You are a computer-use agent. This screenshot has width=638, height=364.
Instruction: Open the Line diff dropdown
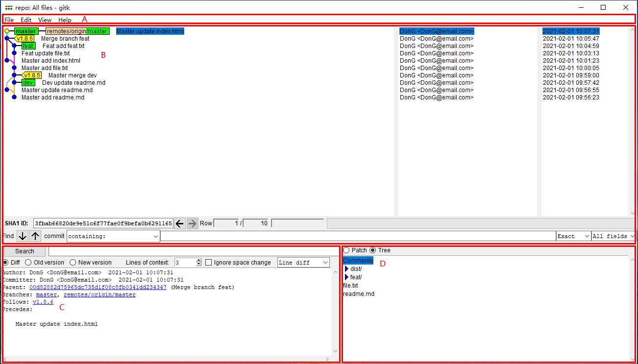pyautogui.click(x=304, y=263)
